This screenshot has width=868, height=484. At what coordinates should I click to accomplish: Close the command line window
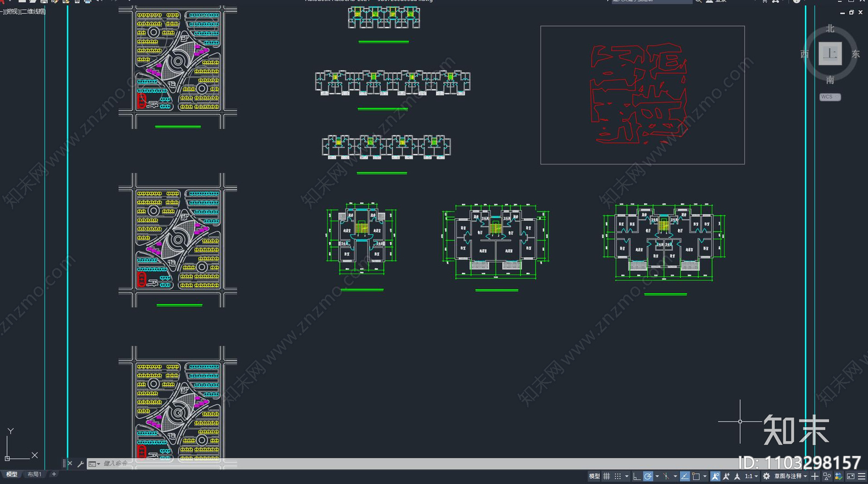click(x=70, y=463)
